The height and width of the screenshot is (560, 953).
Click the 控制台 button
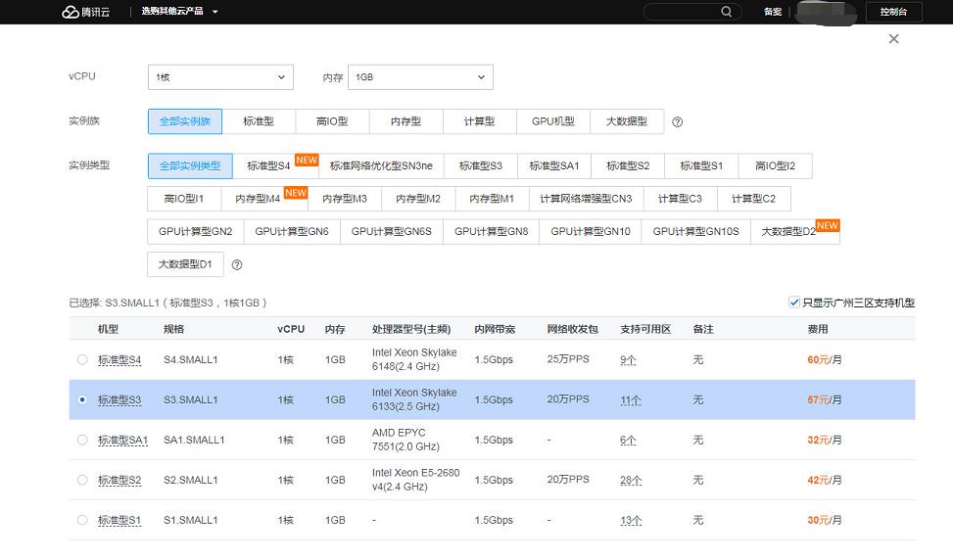893,12
